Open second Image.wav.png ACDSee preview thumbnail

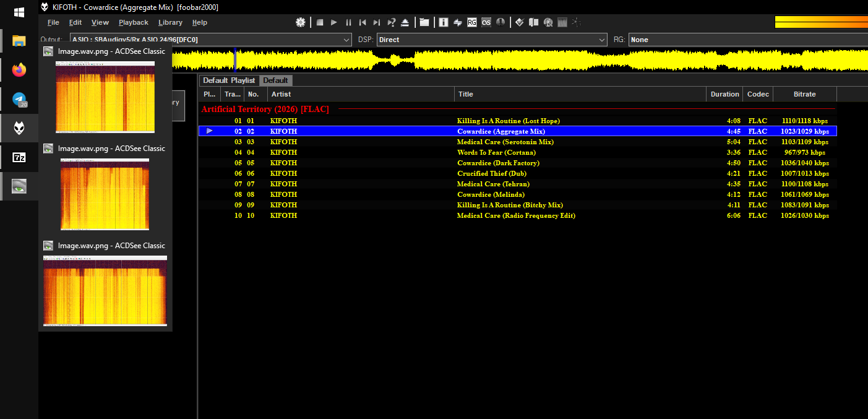click(x=105, y=194)
